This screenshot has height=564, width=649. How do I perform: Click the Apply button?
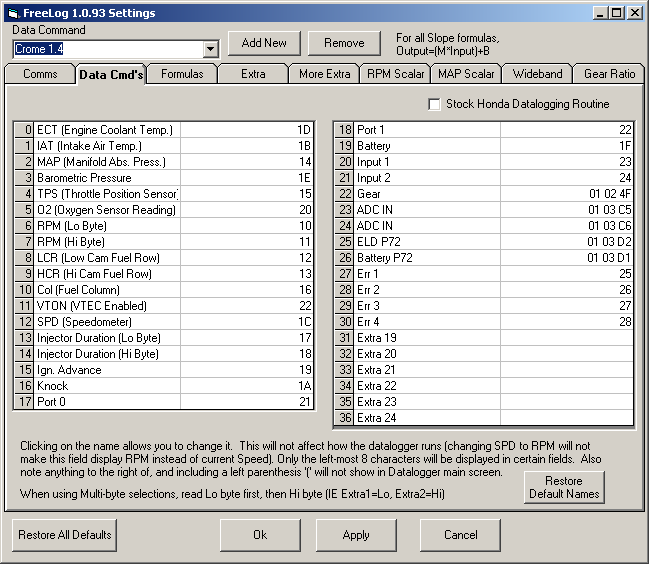356,535
